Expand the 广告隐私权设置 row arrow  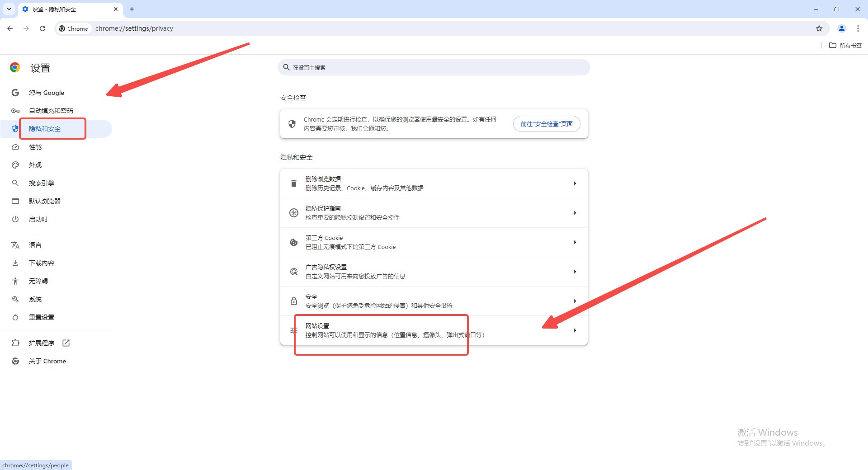[x=575, y=272]
